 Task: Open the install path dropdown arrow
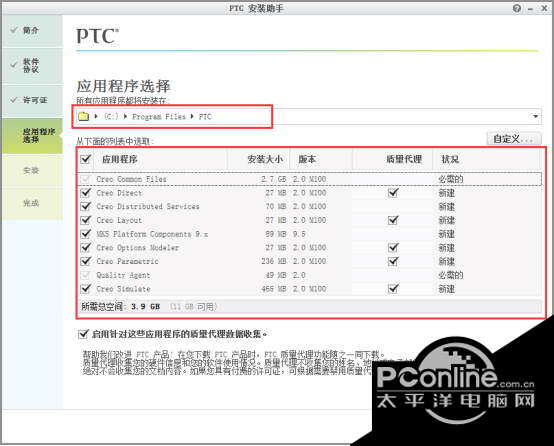(535, 116)
